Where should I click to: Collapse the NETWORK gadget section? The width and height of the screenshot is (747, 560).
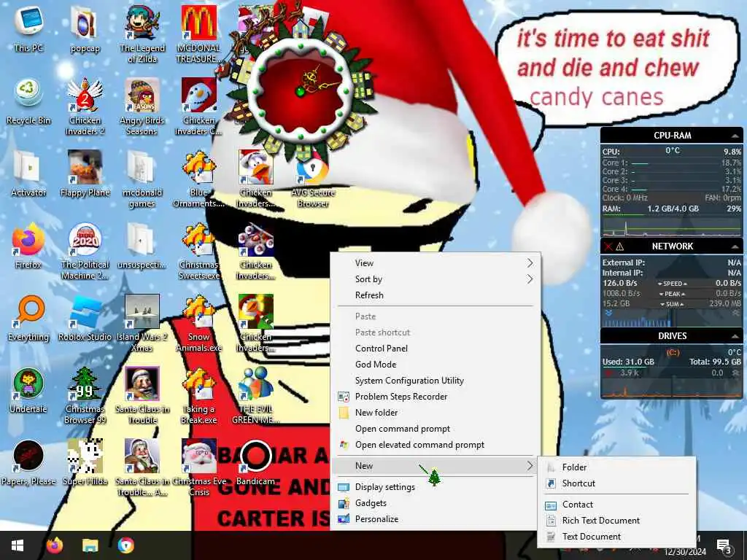click(x=735, y=246)
